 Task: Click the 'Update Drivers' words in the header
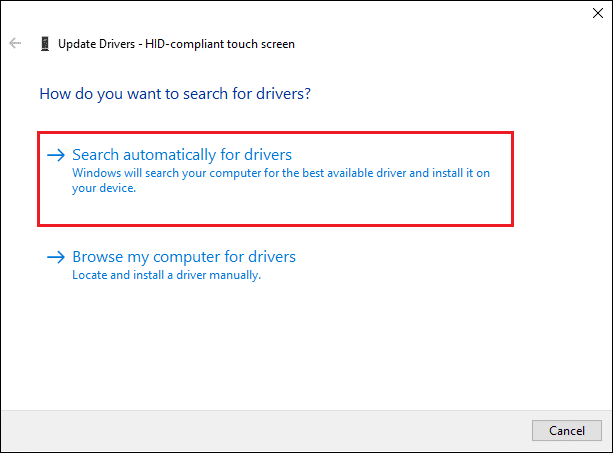point(100,44)
